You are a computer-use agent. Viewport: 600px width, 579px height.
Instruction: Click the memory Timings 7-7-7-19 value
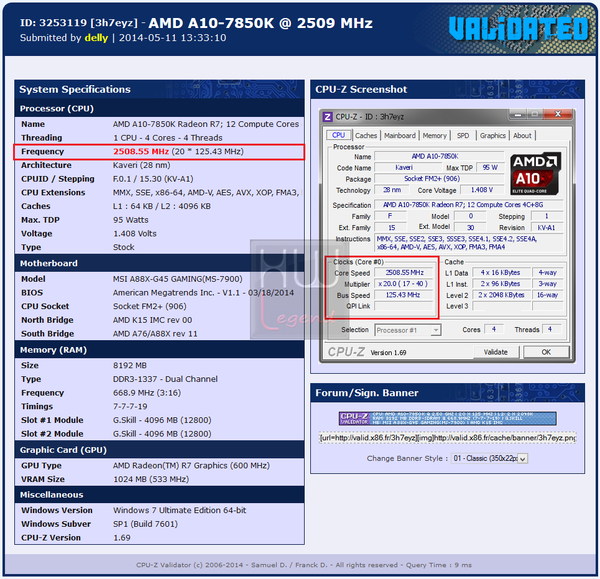click(130, 406)
